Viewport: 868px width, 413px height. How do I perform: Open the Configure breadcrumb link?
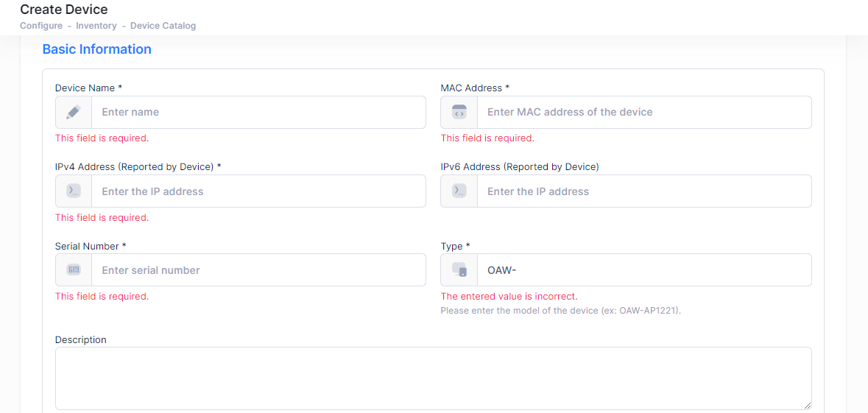41,26
